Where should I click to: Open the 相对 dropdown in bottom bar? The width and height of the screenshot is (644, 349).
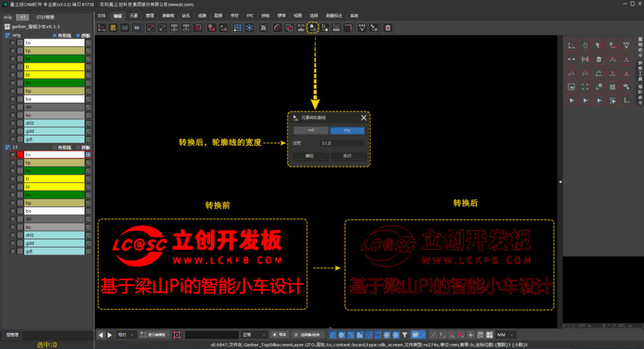(x=126, y=334)
